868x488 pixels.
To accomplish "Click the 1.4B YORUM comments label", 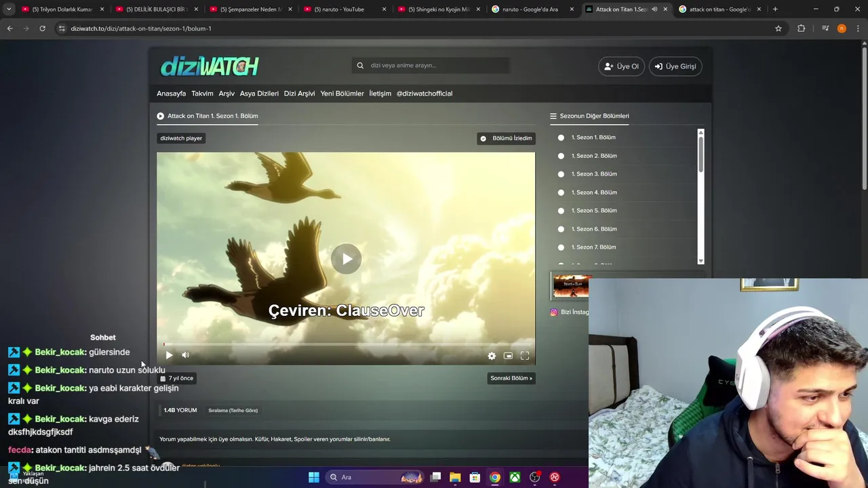I will pos(180,411).
